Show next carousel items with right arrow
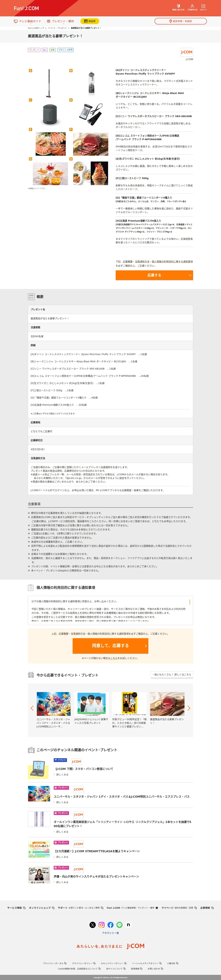This screenshot has height=980, width=221. point(189,708)
